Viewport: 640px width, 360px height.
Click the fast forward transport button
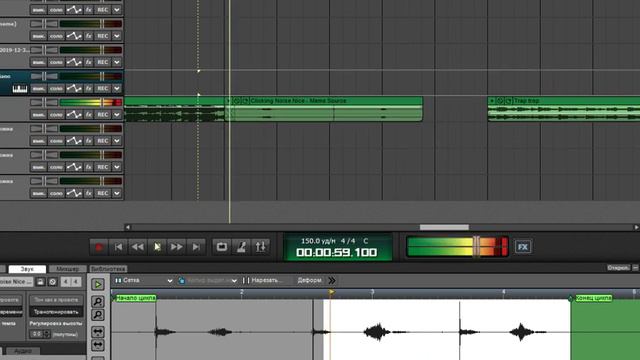(176, 247)
